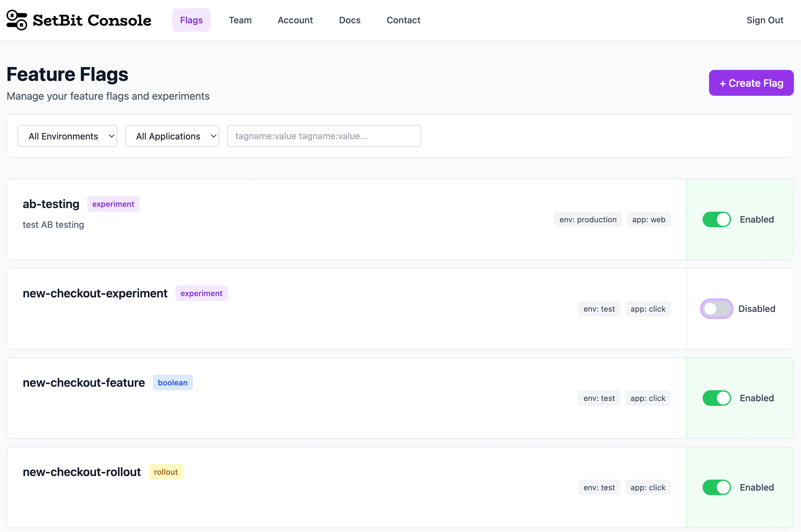Select the Account navigation item

(295, 20)
